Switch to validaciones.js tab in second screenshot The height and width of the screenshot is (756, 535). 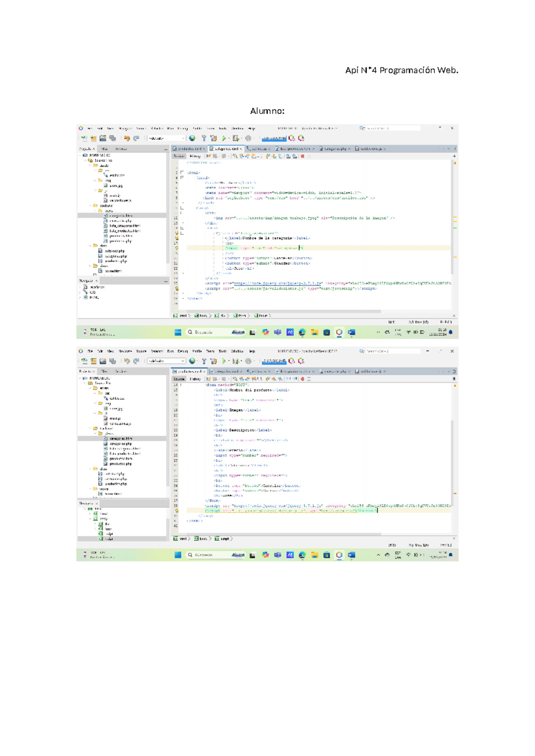pos(370,371)
